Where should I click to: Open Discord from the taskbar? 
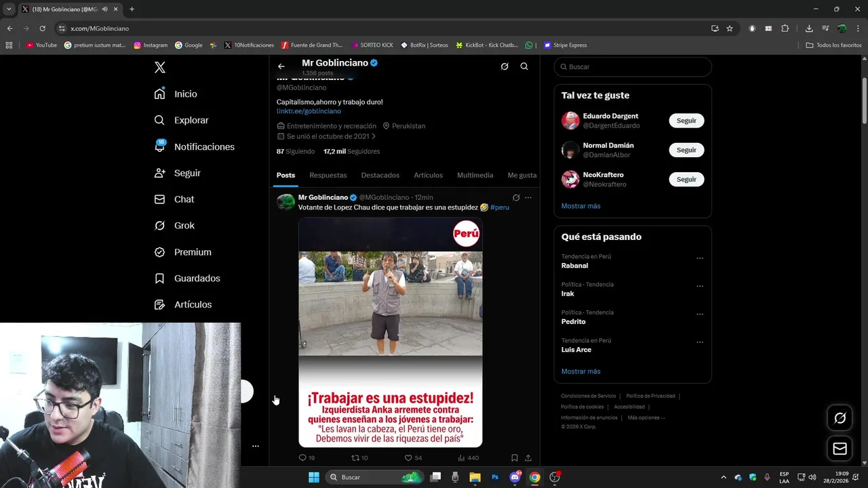pyautogui.click(x=515, y=477)
